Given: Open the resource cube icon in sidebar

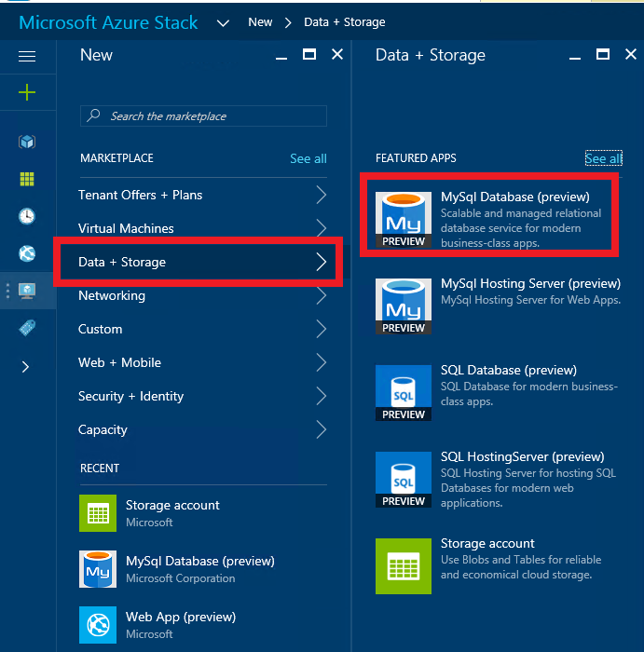Looking at the screenshot, I should point(27,142).
